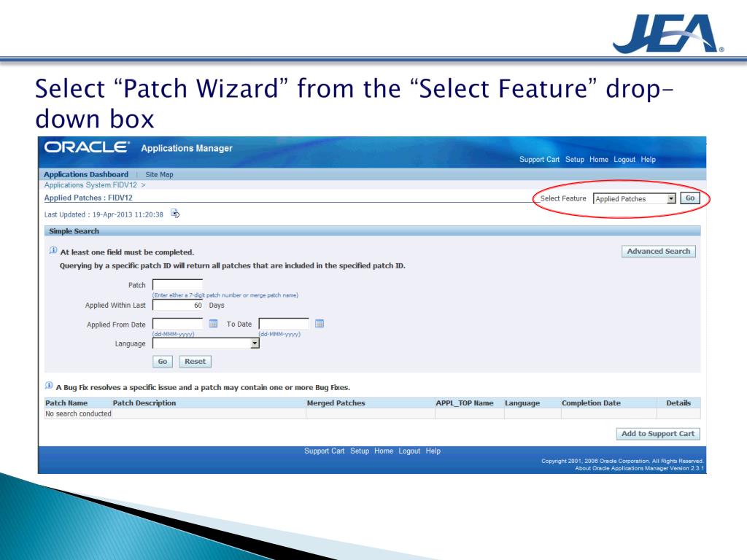
Task: Go to Home in top header
Action: point(599,160)
